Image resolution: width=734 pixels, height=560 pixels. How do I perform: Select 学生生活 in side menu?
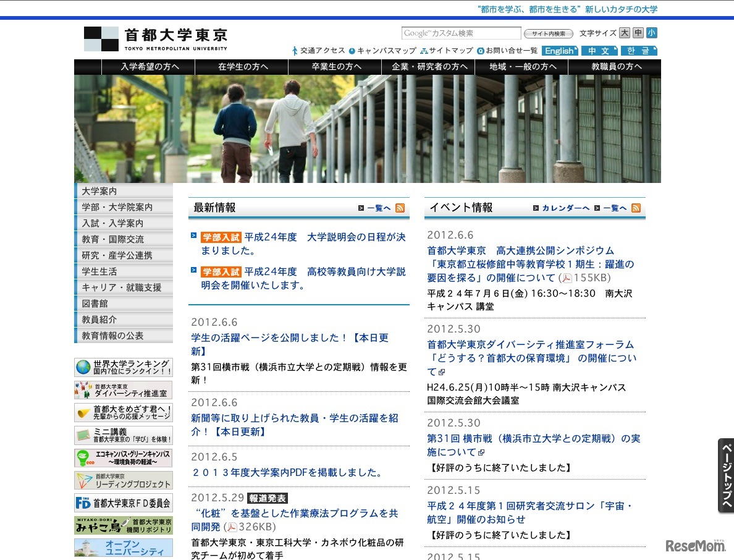pos(124,271)
